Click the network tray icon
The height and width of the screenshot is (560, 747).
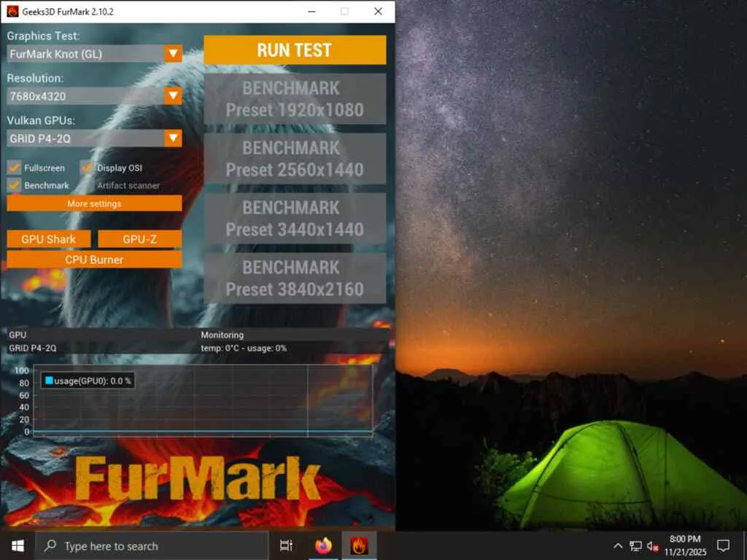[635, 545]
